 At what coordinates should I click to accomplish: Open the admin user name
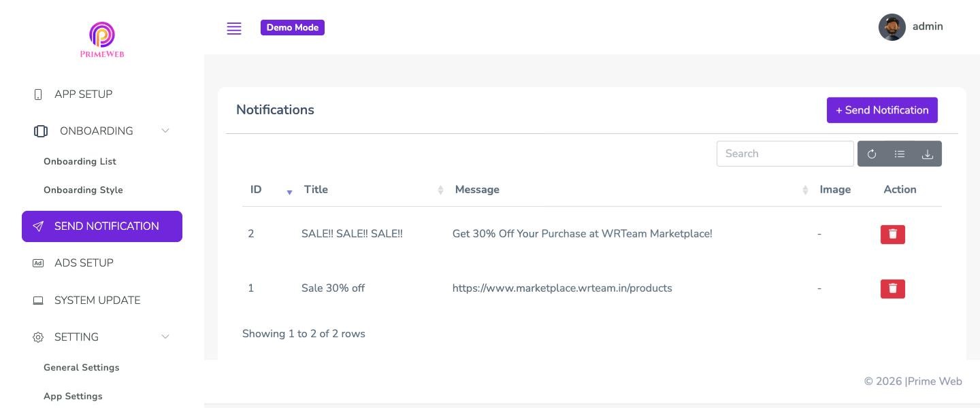[x=928, y=27]
